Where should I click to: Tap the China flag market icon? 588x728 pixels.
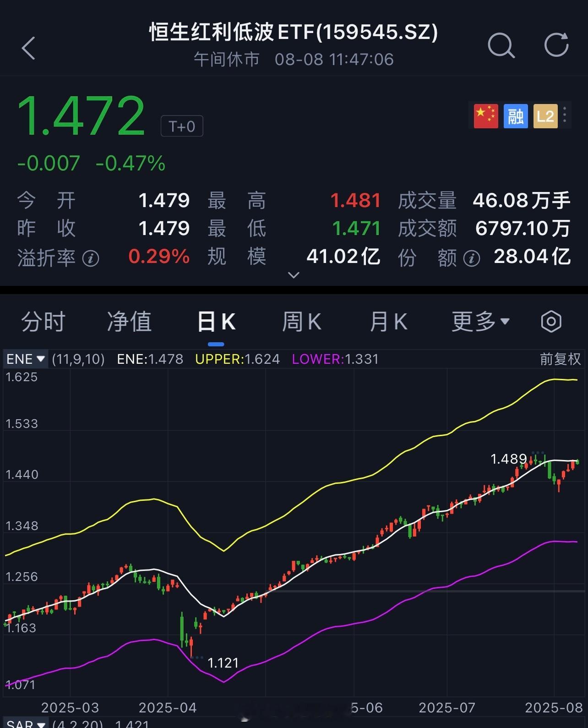pyautogui.click(x=486, y=115)
